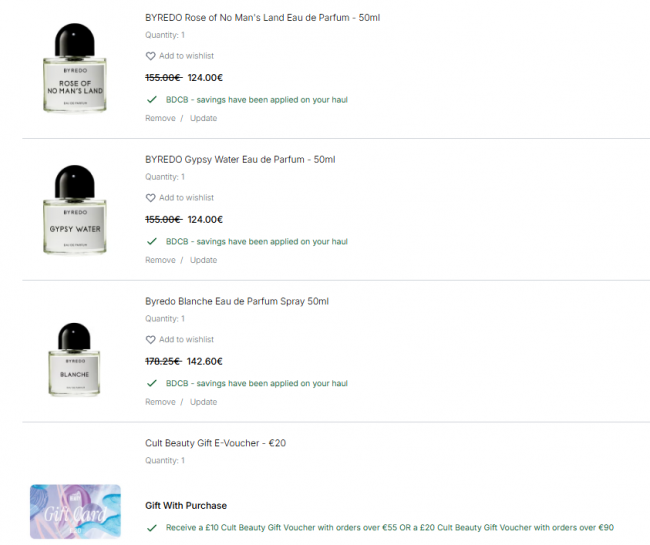Open the Rose of No Man's Land bottle image
The width and height of the screenshot is (650, 545).
pos(75,68)
